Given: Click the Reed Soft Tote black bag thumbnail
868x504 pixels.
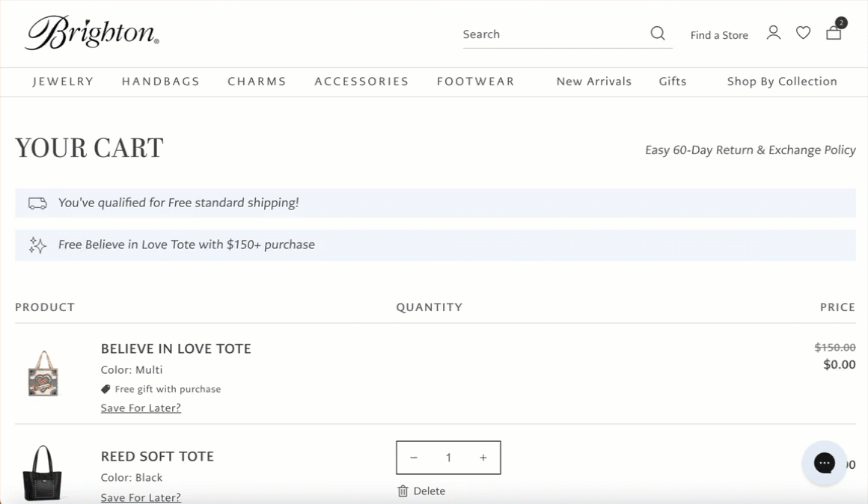Looking at the screenshot, I should coord(42,473).
